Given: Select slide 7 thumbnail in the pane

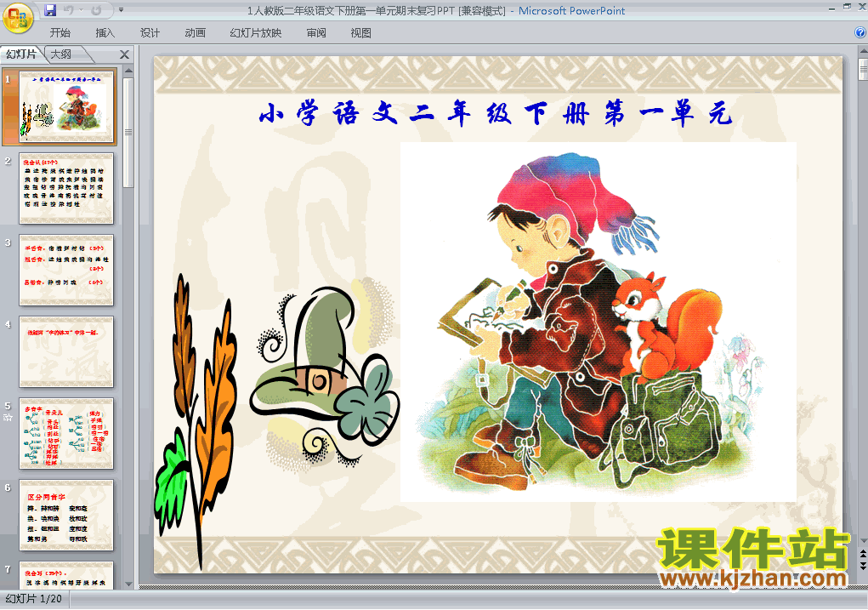Looking at the screenshot, I should click(x=66, y=575).
